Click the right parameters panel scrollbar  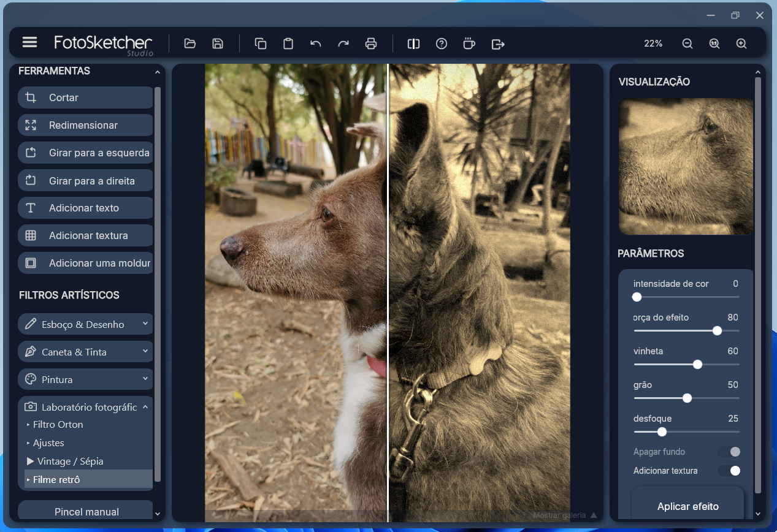(x=758, y=285)
